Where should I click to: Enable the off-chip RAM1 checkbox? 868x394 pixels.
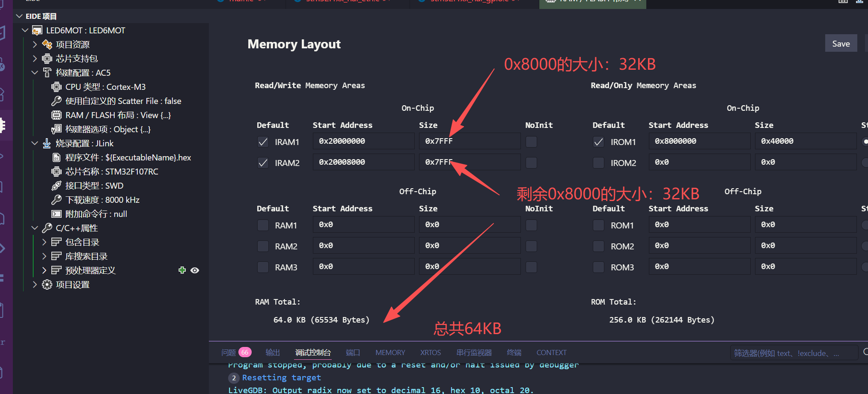(263, 225)
